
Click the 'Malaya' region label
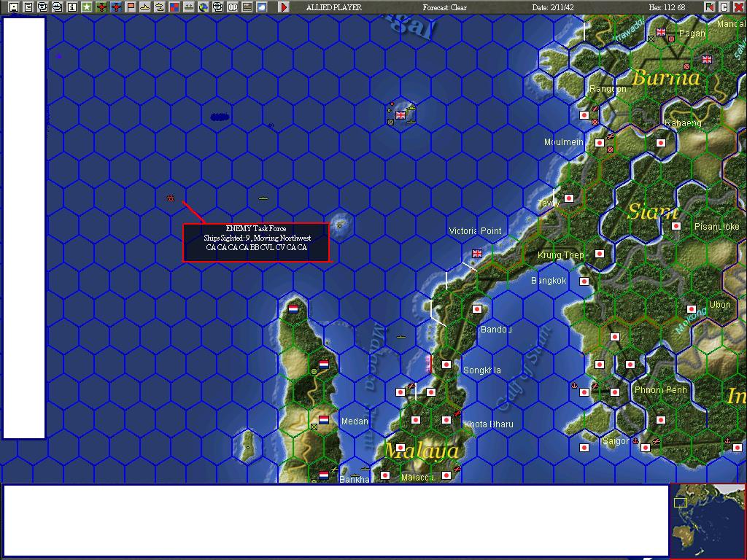pyautogui.click(x=422, y=451)
